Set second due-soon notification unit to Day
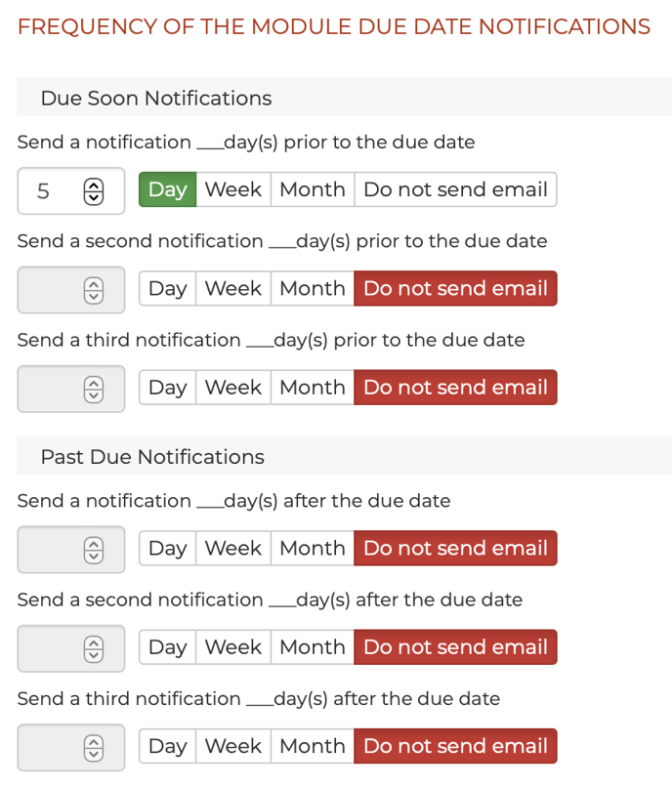Image resolution: width=672 pixels, height=787 pixels. (x=167, y=288)
